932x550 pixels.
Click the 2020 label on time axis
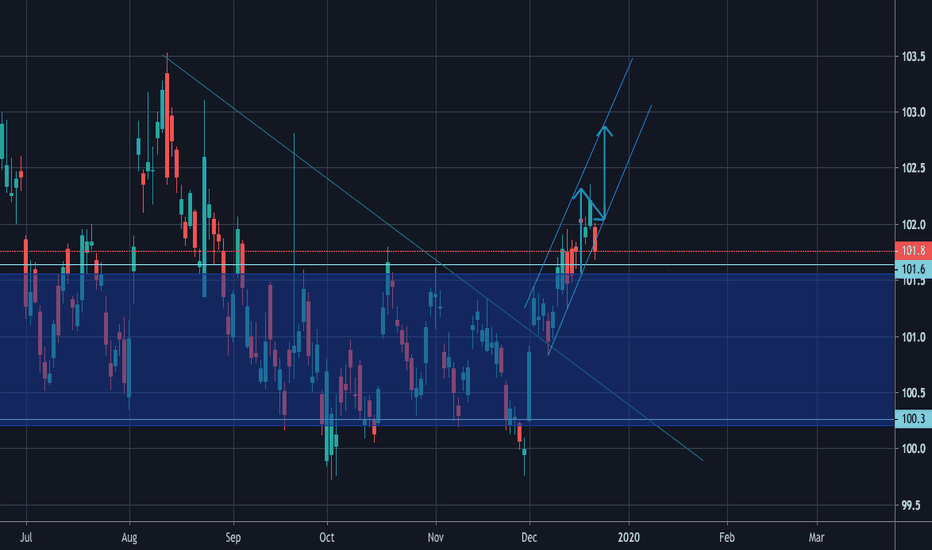[629, 538]
